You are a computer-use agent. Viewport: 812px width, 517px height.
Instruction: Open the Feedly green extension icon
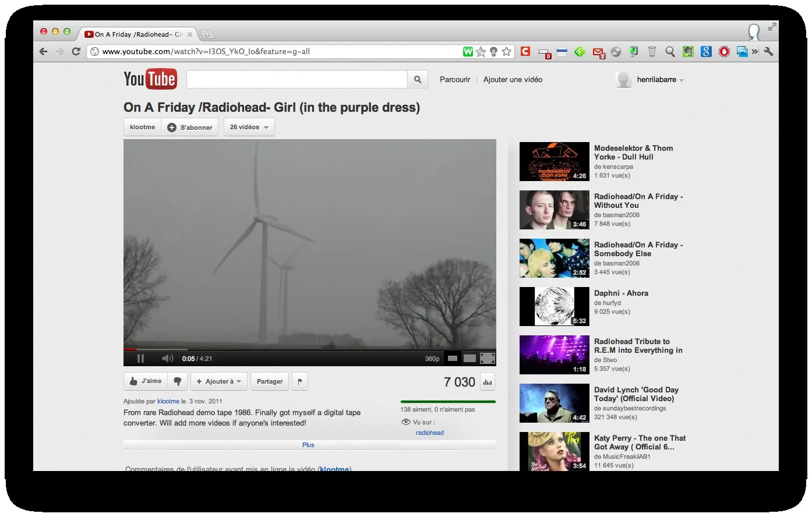580,52
